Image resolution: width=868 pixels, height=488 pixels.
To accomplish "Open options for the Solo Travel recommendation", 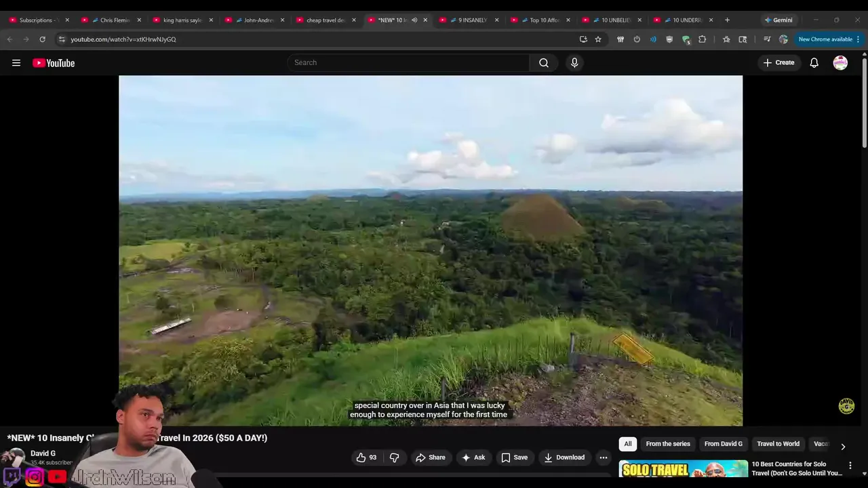I will [850, 466].
